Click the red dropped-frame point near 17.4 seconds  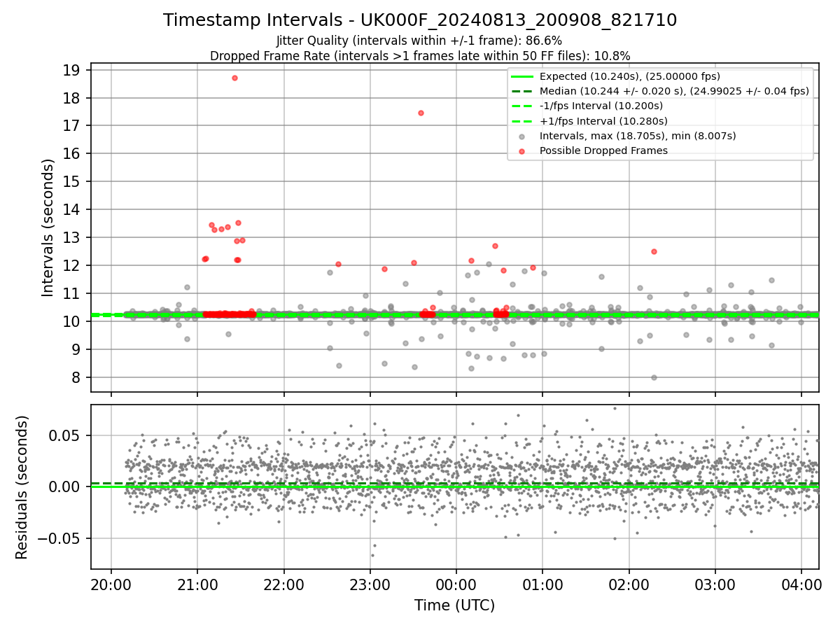click(x=421, y=113)
